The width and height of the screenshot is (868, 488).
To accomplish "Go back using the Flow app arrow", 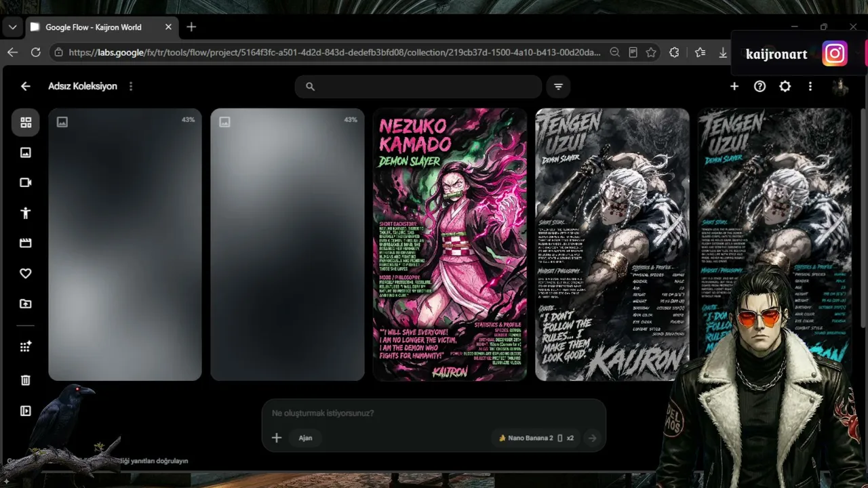I will click(26, 86).
